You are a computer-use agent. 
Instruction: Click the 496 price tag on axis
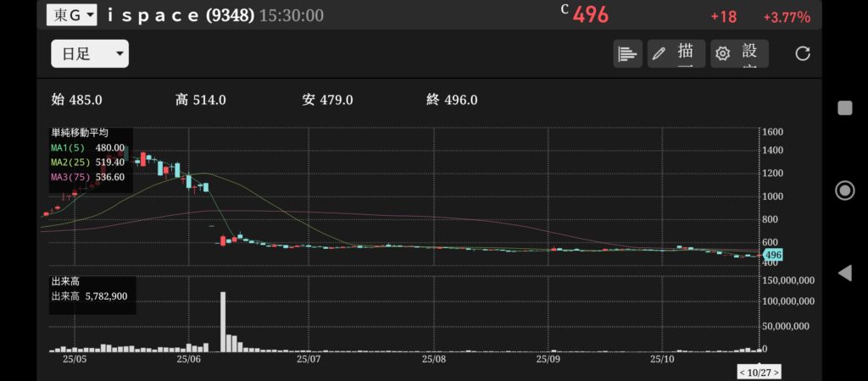tap(772, 255)
